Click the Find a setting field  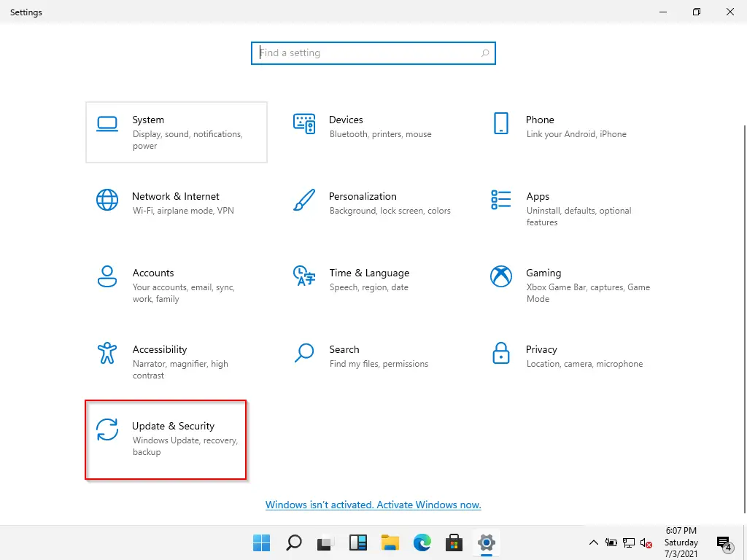pyautogui.click(x=373, y=52)
